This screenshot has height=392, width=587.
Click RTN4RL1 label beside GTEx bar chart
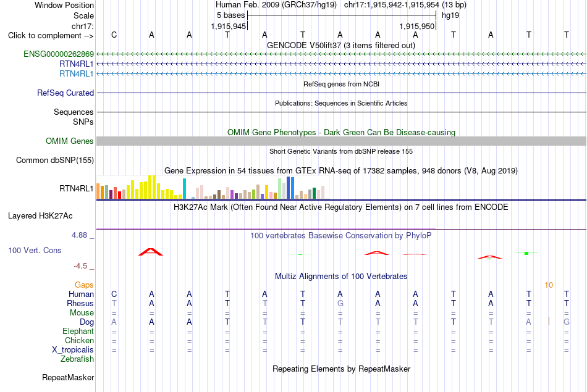[x=77, y=188]
